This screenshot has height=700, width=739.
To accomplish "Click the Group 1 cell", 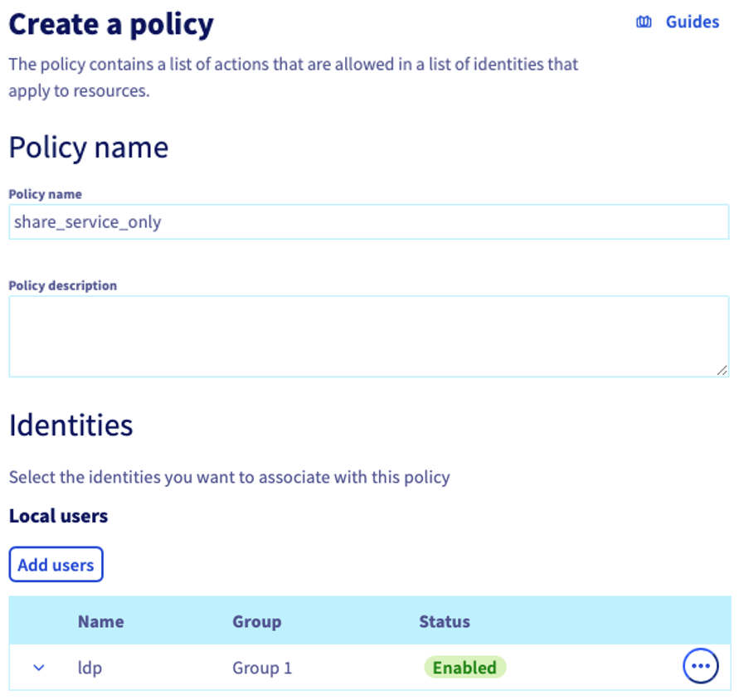I will 262,668.
